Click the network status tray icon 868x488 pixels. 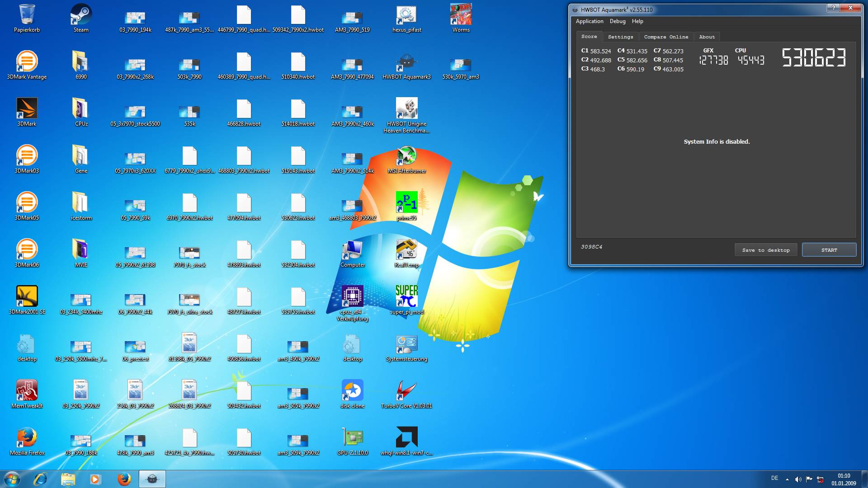(820, 479)
